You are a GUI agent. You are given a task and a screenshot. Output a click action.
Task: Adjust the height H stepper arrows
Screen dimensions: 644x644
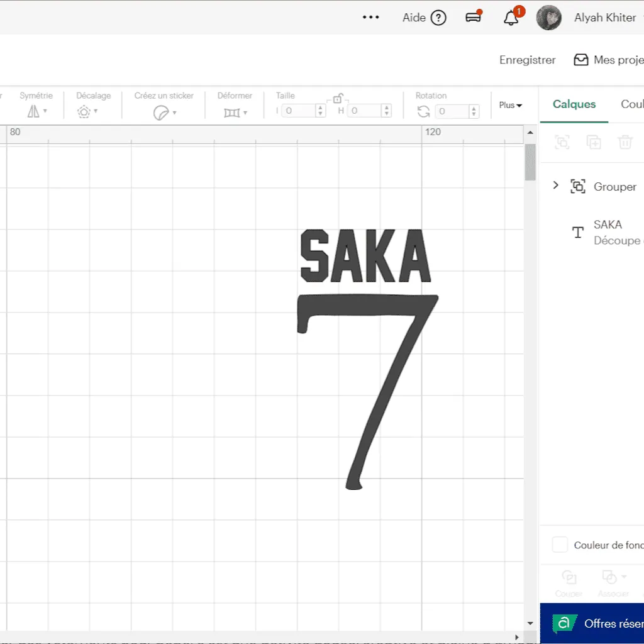click(386, 111)
